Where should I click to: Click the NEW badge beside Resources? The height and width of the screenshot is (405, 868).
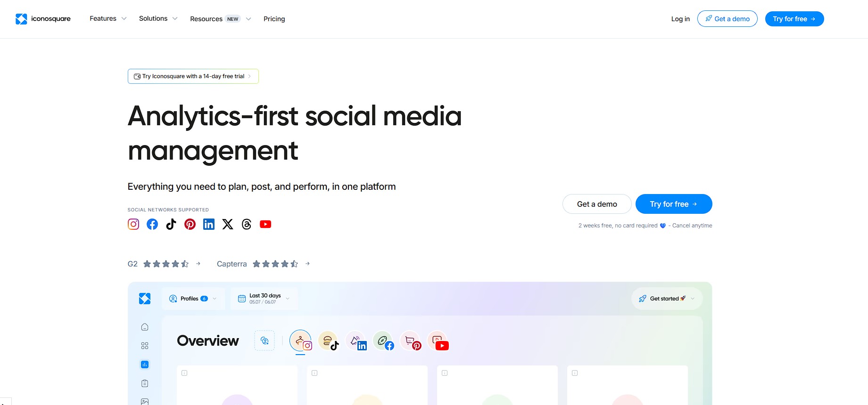[x=233, y=19]
